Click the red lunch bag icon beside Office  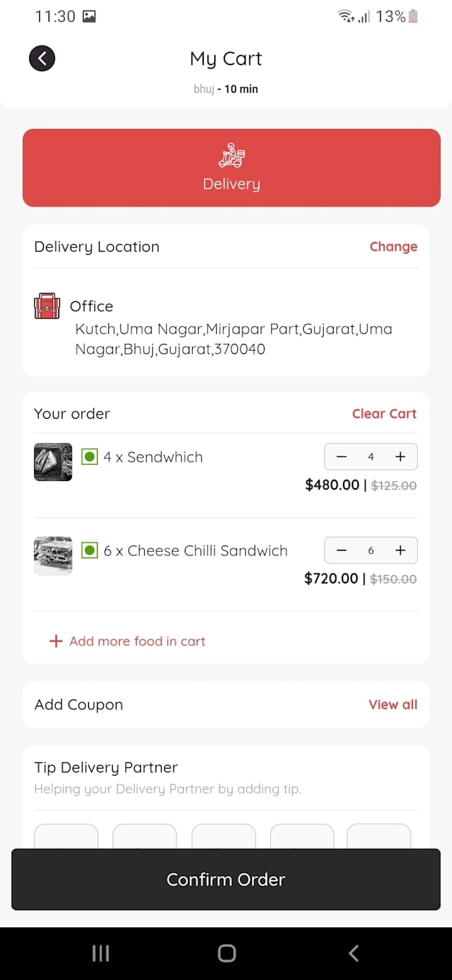[47, 306]
